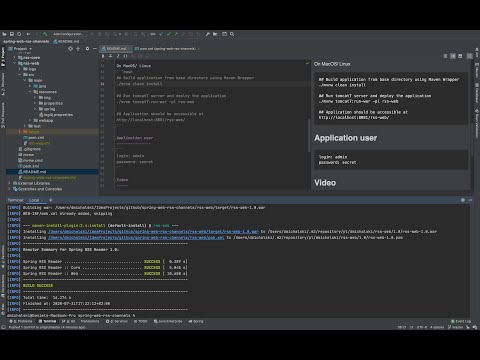
Task: Click locate-opened-file crosshair icon in Project panel
Action: click(70, 49)
